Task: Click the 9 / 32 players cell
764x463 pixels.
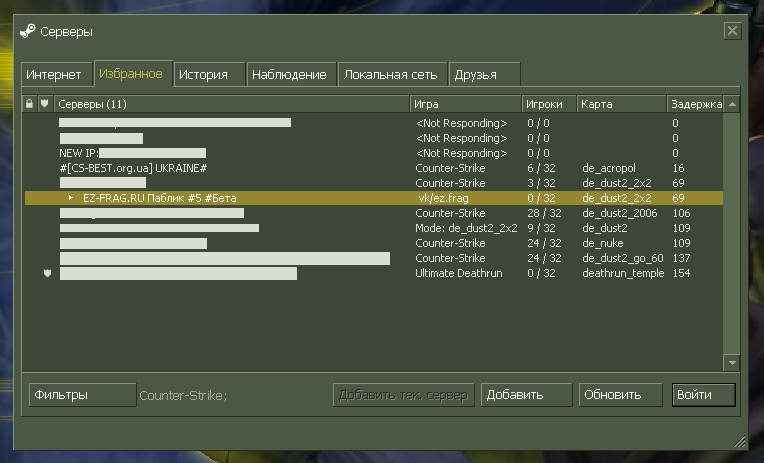Action: tap(541, 228)
